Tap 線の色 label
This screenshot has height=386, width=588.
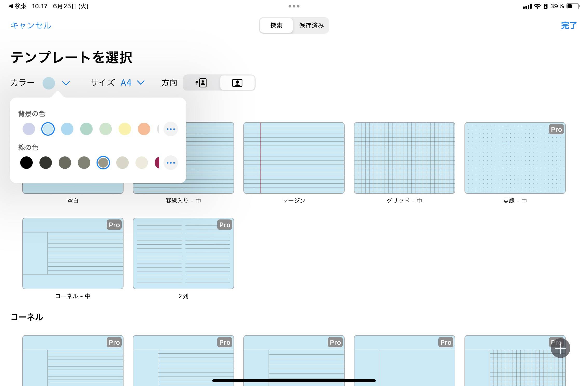28,147
